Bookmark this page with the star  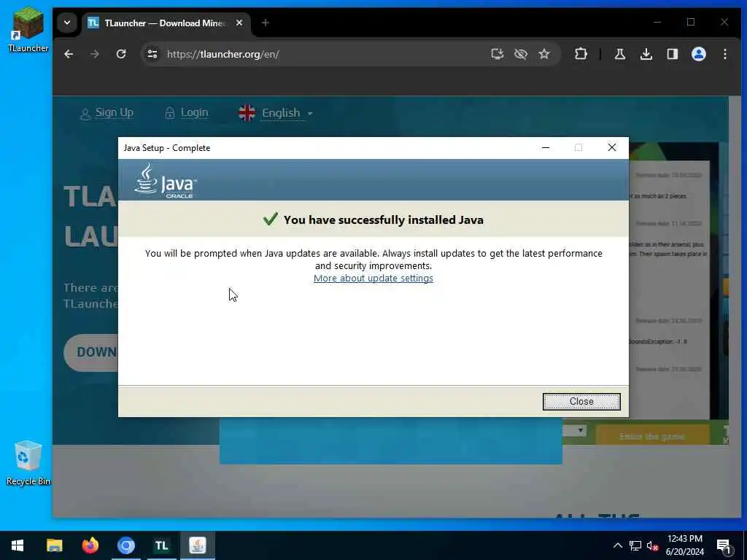click(x=544, y=54)
